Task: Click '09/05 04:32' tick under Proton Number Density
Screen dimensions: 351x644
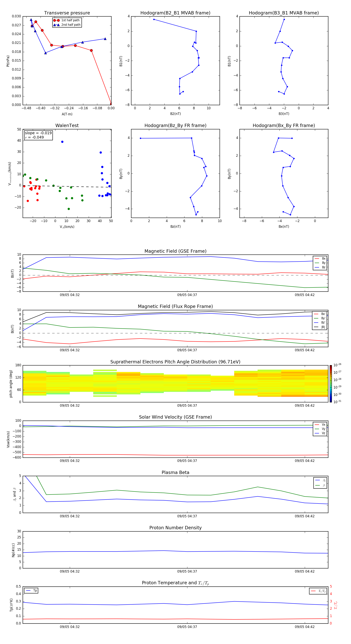Action: (x=70, y=571)
